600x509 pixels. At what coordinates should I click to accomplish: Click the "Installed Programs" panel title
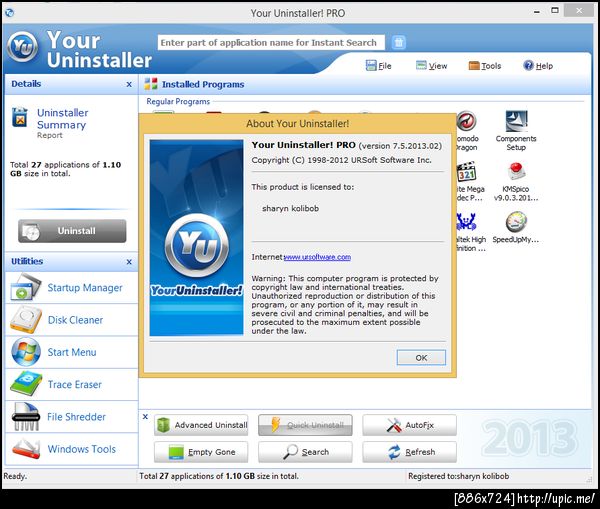tap(203, 84)
